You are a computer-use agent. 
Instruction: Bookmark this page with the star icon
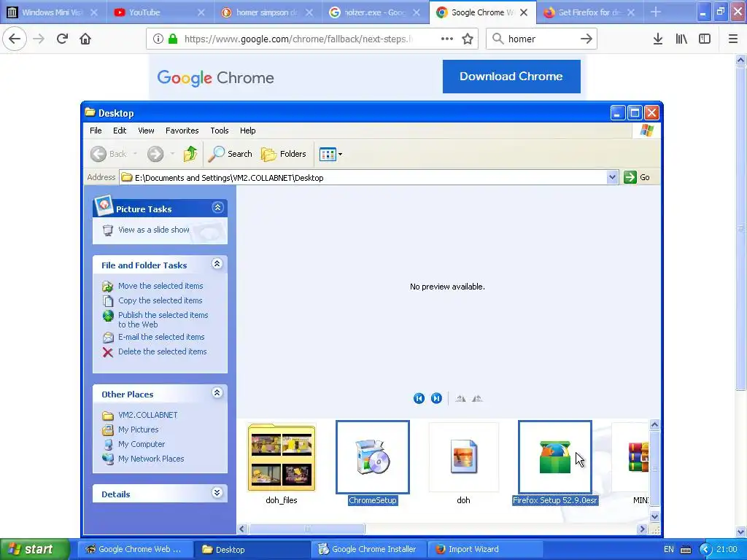pyautogui.click(x=468, y=39)
